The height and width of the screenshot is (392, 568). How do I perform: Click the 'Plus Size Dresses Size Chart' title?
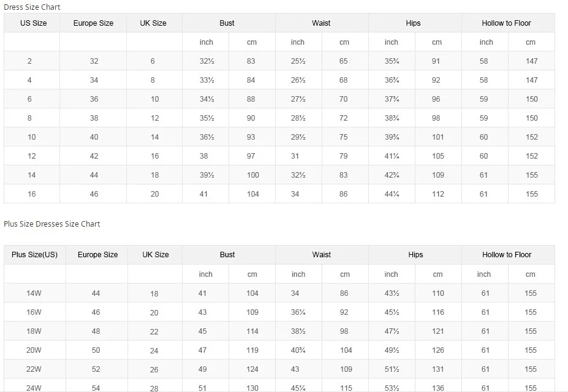click(x=52, y=224)
